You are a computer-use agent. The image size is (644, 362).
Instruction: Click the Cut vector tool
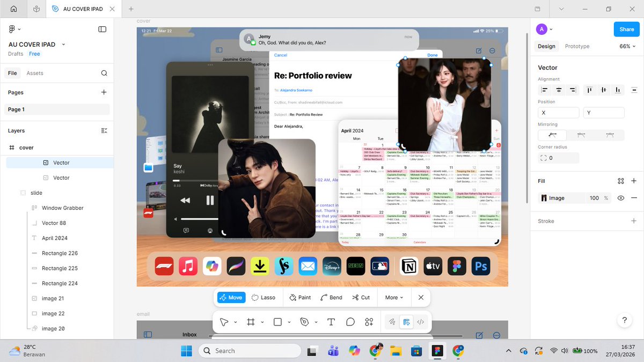tap(361, 297)
